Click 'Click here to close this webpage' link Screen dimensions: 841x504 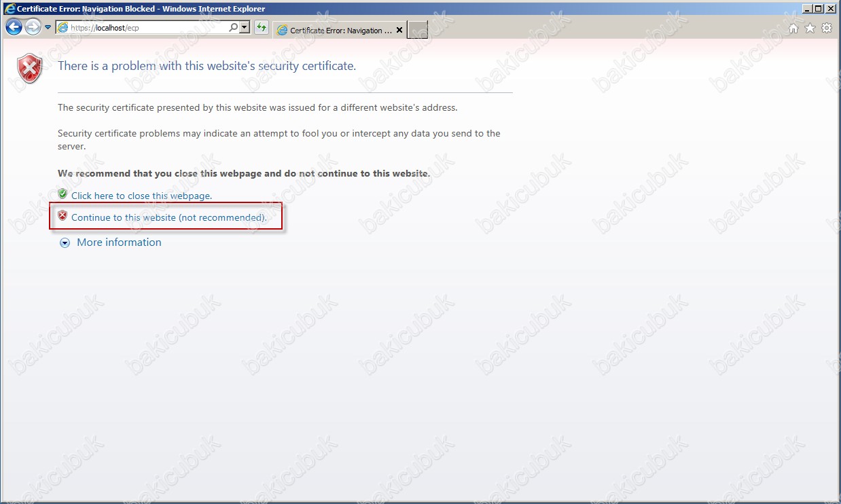(142, 196)
